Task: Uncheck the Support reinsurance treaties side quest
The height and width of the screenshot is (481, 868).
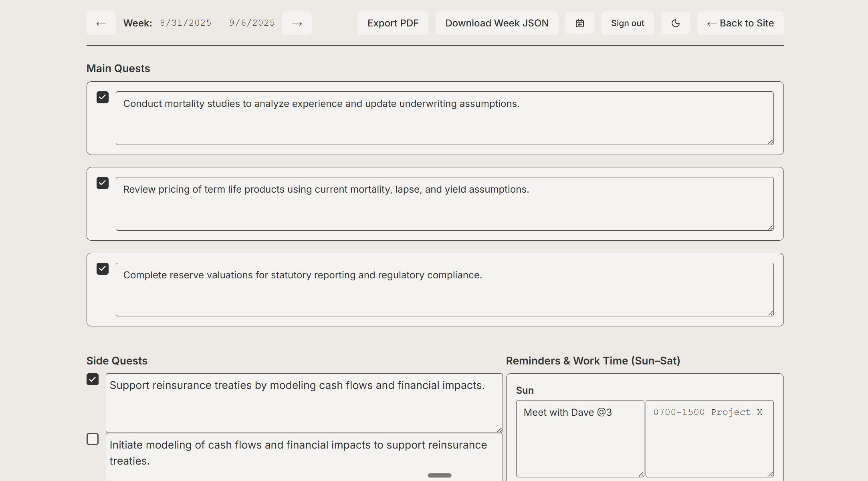Action: click(x=93, y=379)
